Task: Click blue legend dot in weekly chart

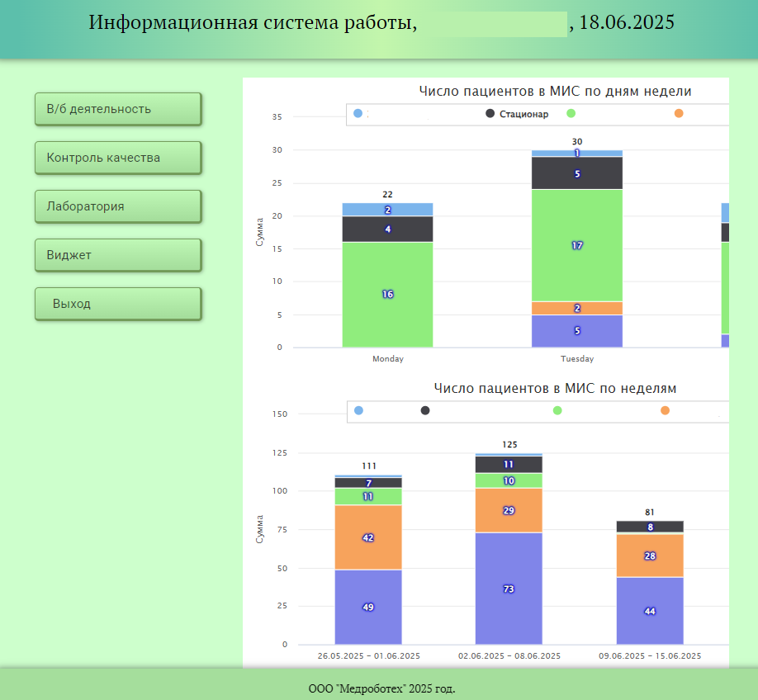Action: (x=358, y=410)
